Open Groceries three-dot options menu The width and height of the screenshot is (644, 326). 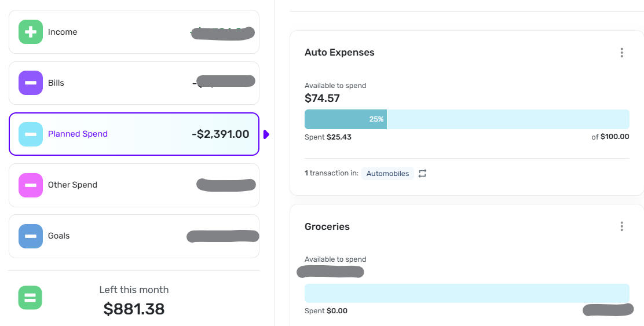point(621,226)
